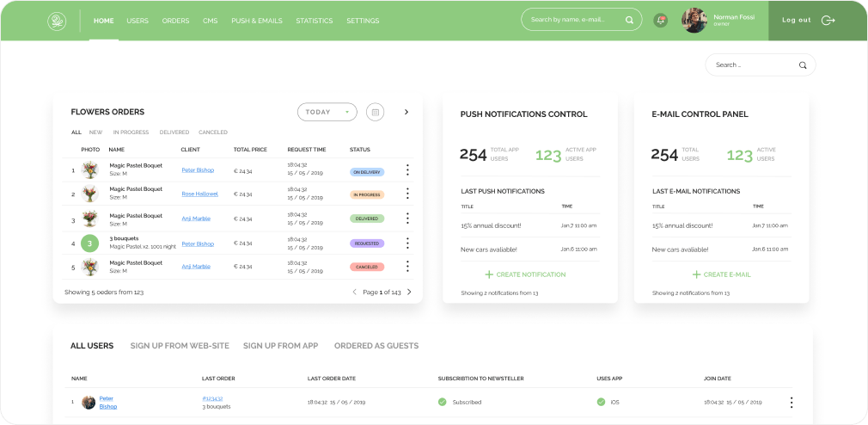Click the green iOS check icon
868x425 pixels.
point(601,402)
